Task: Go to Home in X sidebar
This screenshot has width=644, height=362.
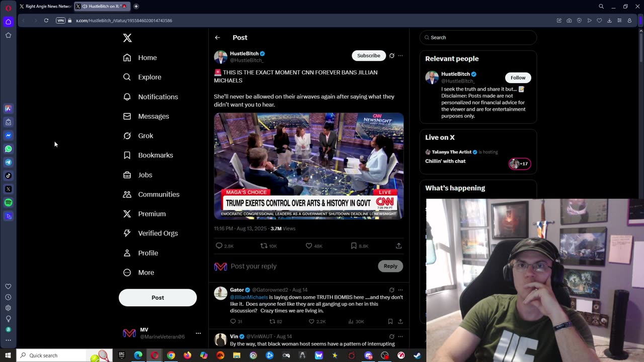Action: (x=140, y=57)
